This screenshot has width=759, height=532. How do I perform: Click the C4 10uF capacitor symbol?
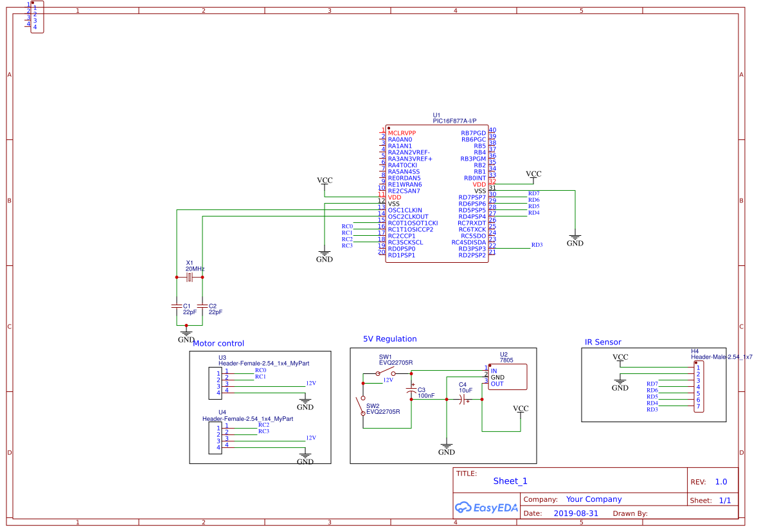click(462, 399)
